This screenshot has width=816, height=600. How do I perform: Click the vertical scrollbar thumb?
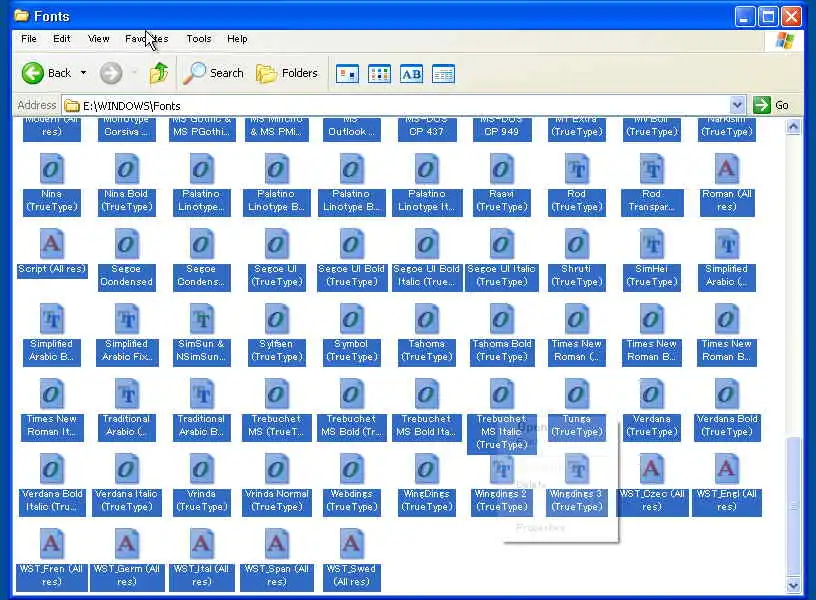[x=793, y=507]
